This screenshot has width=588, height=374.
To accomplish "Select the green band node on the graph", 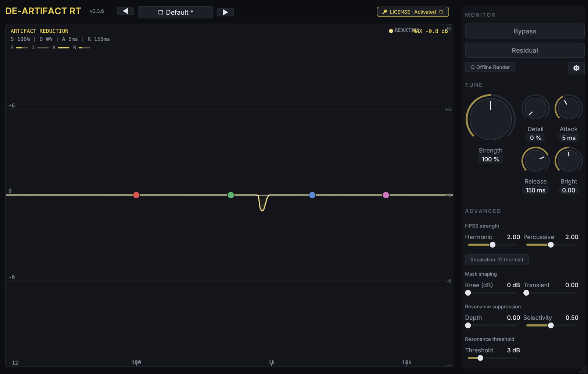I will pyautogui.click(x=231, y=195).
